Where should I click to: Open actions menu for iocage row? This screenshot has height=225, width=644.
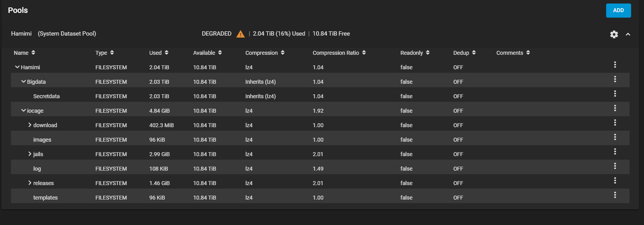[615, 108]
